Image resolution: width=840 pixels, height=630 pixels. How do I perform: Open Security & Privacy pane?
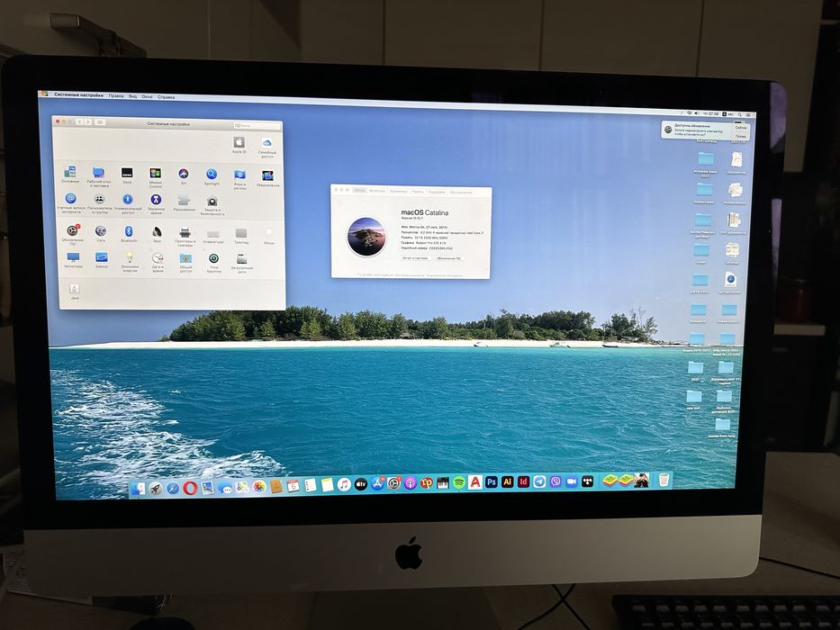(x=212, y=204)
